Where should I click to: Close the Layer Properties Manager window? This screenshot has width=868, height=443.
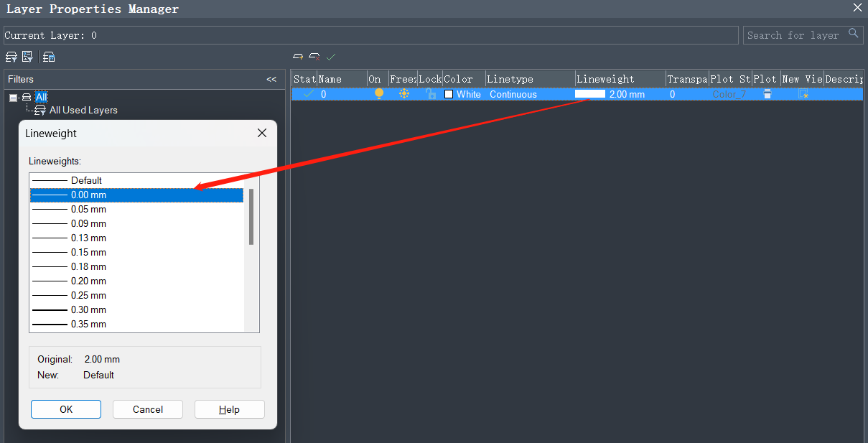(857, 8)
